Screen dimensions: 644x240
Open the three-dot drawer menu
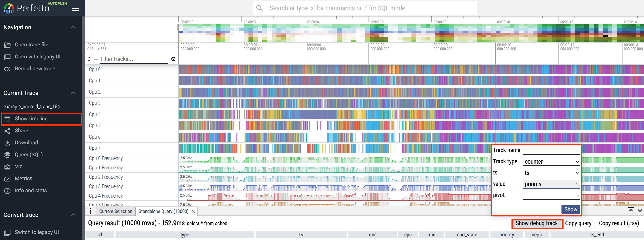[90, 211]
